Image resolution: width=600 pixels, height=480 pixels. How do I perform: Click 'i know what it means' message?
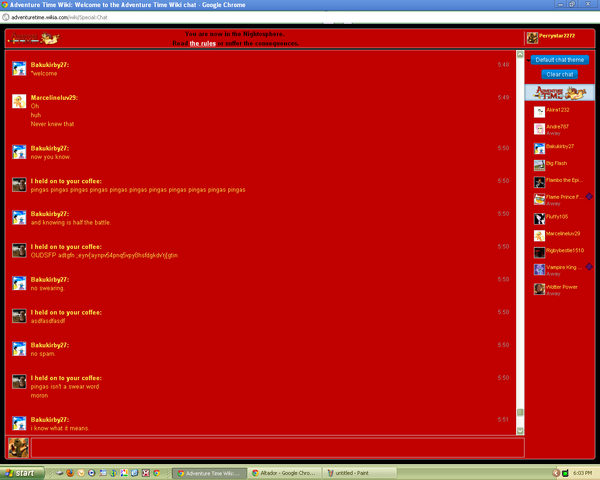60,428
